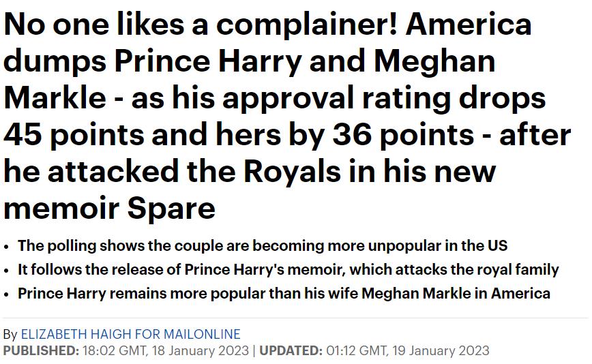Click the Elizabeth Haigh for MailOnline author link

(x=131, y=334)
